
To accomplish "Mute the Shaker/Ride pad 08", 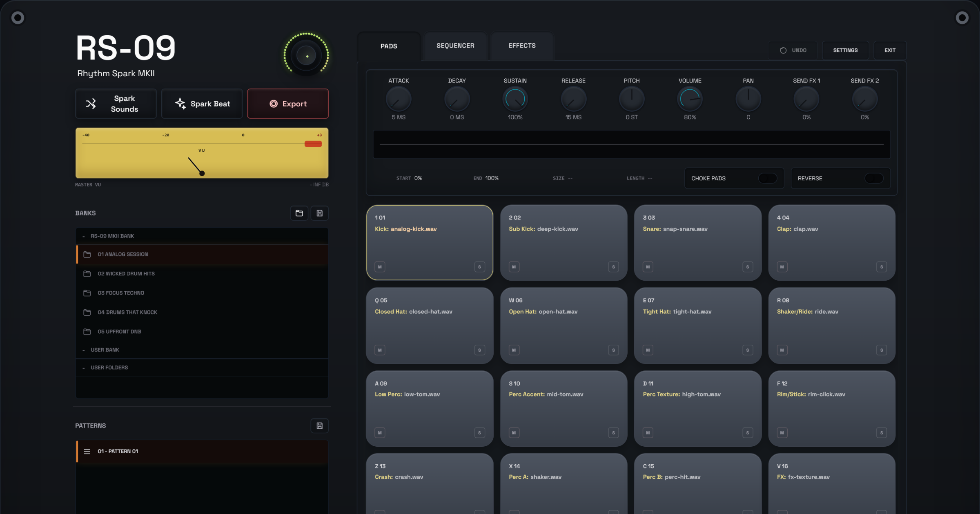I will [x=782, y=350].
